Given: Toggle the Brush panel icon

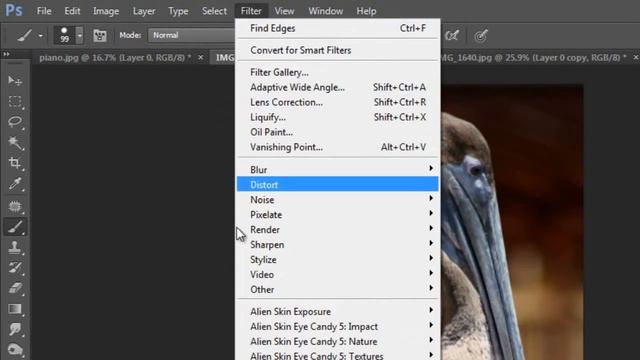Looking at the screenshot, I should click(x=100, y=36).
